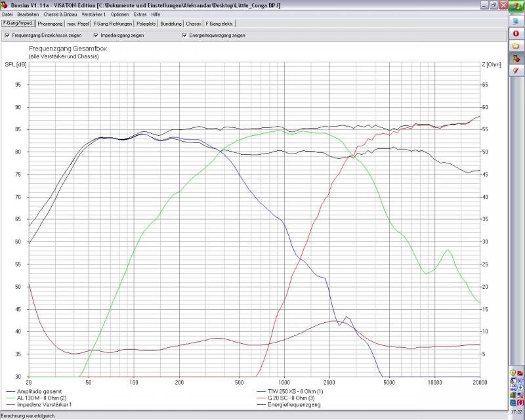Open the F-Gang elektr. tab
This screenshot has width=525, height=420.
tap(220, 24)
